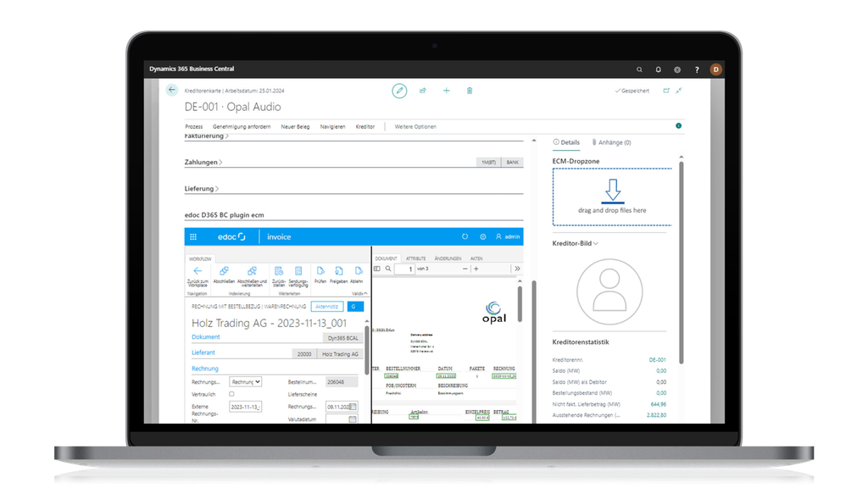Viewport: 868px width, 499px height.
Task: Expand the Fakturierung section
Action: pos(206,136)
